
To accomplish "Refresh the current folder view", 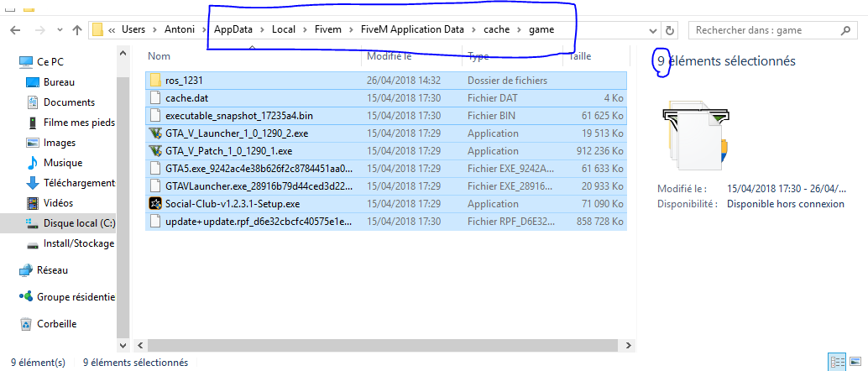I will 669,30.
